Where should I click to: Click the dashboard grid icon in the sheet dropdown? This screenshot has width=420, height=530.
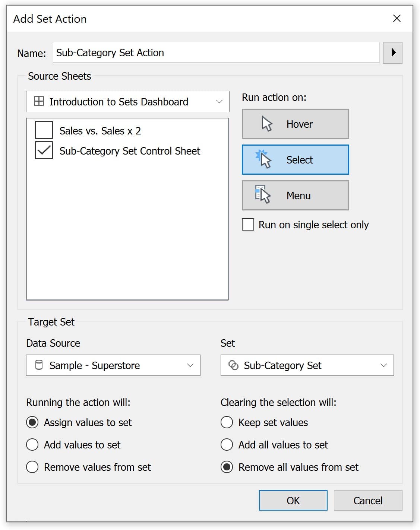(x=39, y=101)
